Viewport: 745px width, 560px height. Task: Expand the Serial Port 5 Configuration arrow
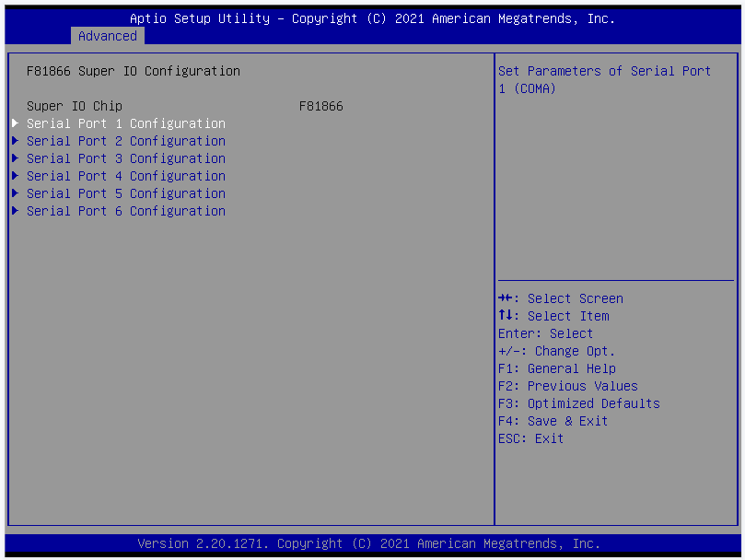pyautogui.click(x=15, y=193)
